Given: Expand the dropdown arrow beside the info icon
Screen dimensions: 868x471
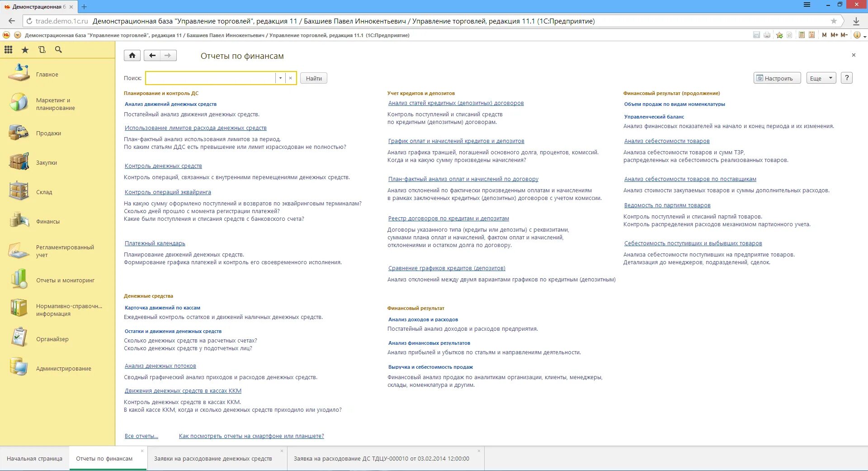Looking at the screenshot, I should [x=865, y=36].
